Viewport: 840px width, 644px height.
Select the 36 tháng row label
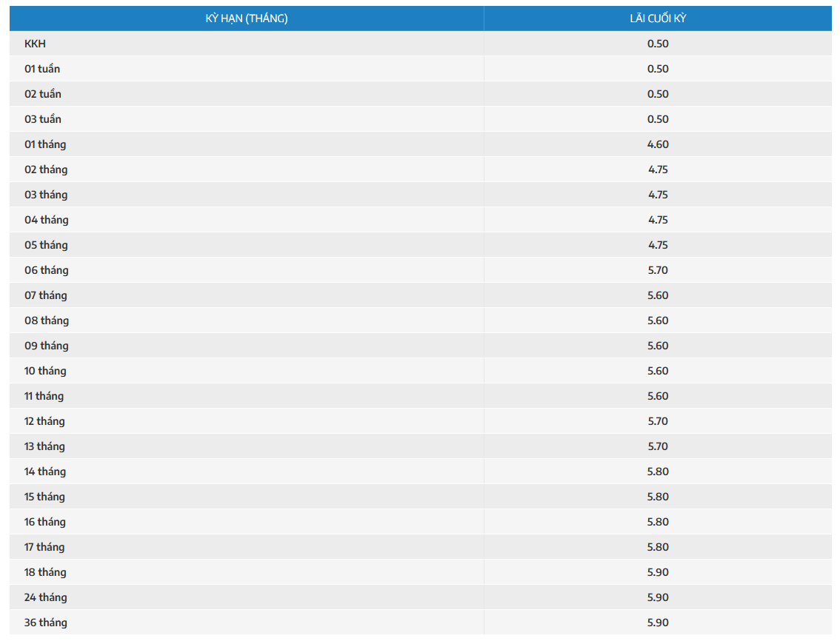[46, 623]
